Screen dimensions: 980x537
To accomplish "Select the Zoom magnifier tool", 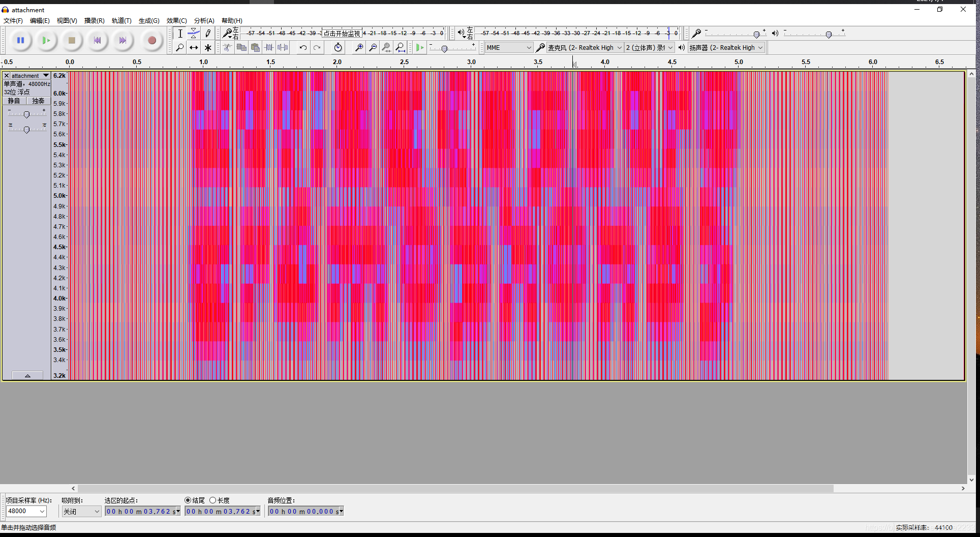I will pos(180,47).
